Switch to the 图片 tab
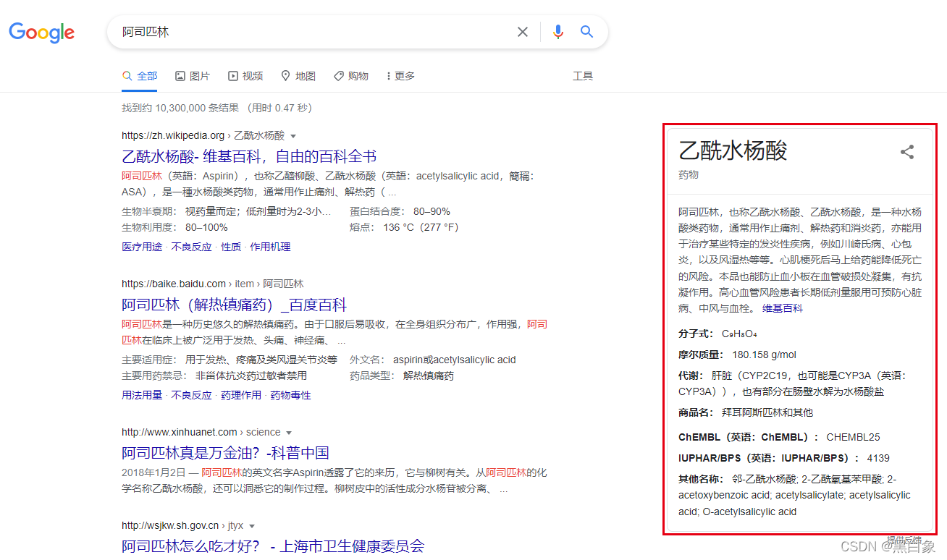The image size is (947, 560). click(193, 76)
